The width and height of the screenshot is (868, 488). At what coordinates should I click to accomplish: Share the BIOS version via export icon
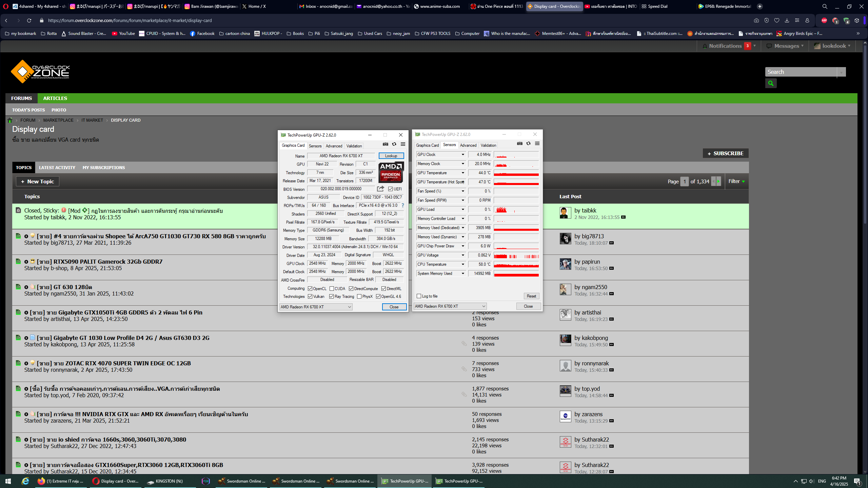point(380,189)
